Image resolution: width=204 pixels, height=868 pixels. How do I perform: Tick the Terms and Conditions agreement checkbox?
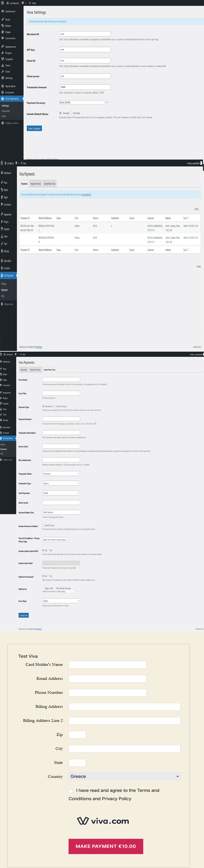71,791
